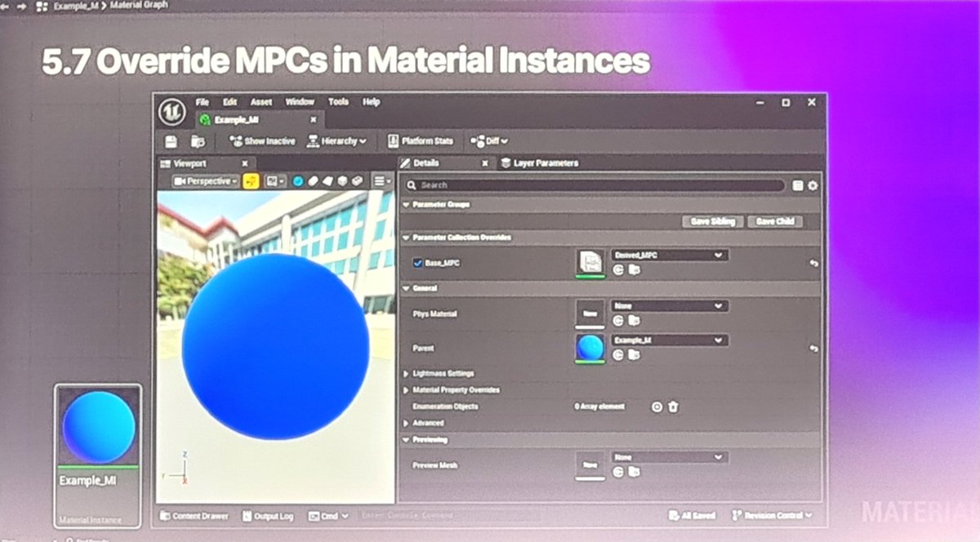
Task: Collapse the General section
Action: (x=407, y=288)
